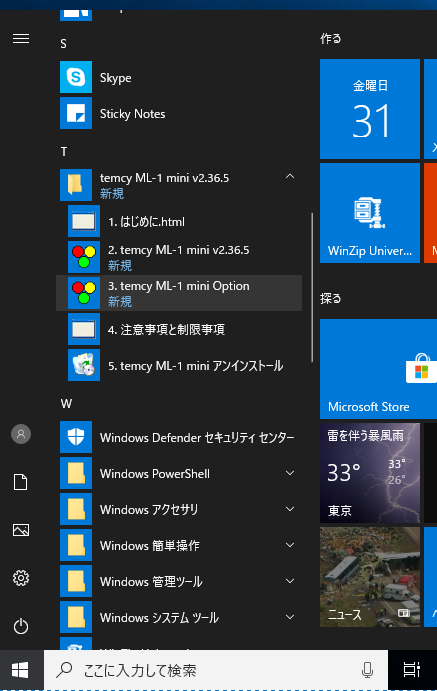Click the Windows アクセサリ folder icon
437x691 pixels.
point(76,509)
